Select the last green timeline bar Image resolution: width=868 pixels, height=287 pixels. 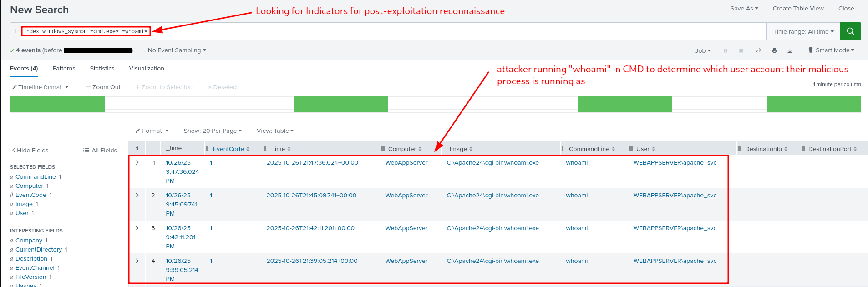tap(814, 104)
